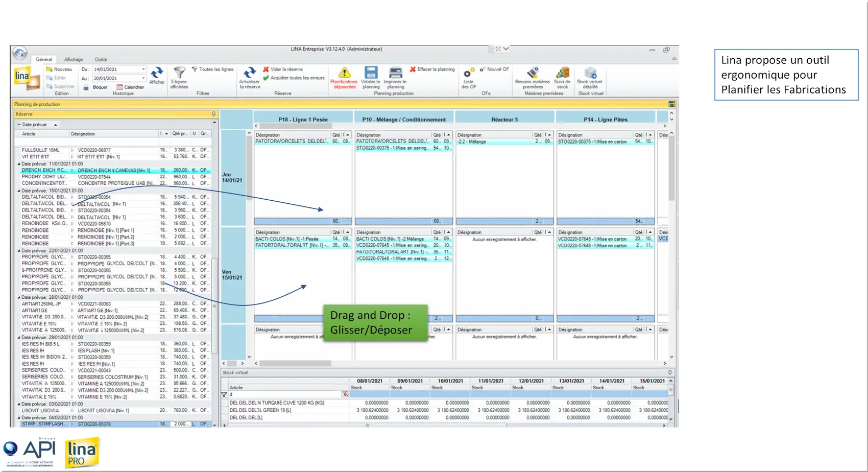Click the Bloquer padlock icon

[86, 87]
